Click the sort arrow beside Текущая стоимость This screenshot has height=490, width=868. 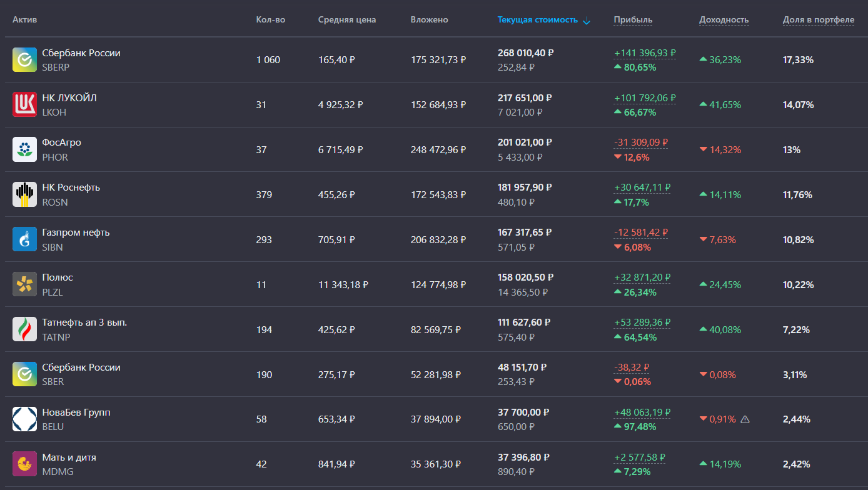[x=586, y=21]
